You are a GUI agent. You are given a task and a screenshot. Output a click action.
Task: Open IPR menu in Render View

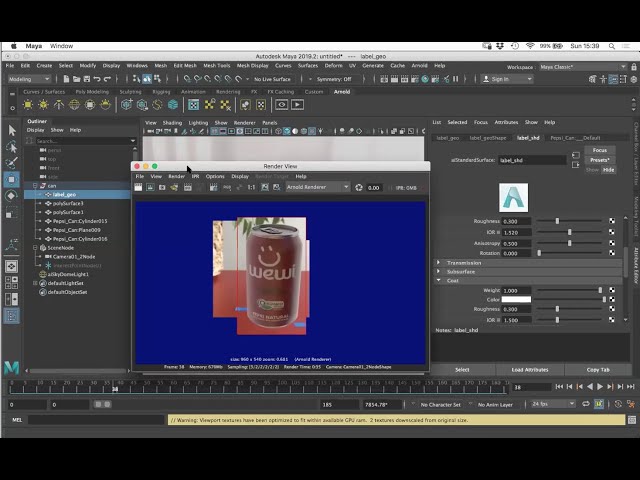[196, 176]
